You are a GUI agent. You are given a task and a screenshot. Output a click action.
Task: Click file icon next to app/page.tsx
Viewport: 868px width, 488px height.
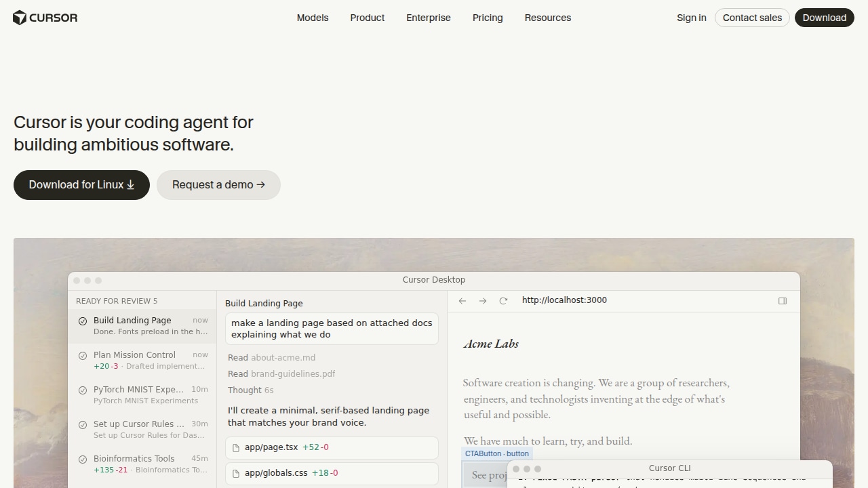[236, 448]
